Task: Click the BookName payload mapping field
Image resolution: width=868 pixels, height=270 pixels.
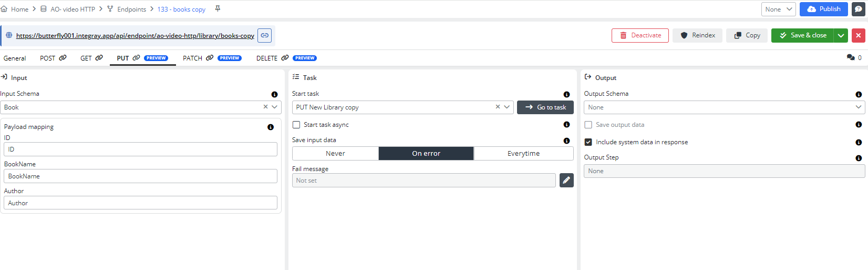Action: coord(140,176)
